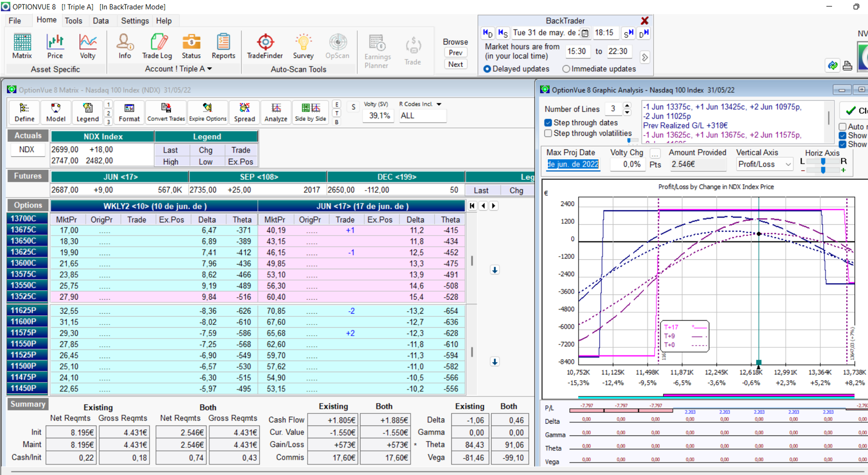
Task: Click the Summary section header
Action: (x=28, y=404)
